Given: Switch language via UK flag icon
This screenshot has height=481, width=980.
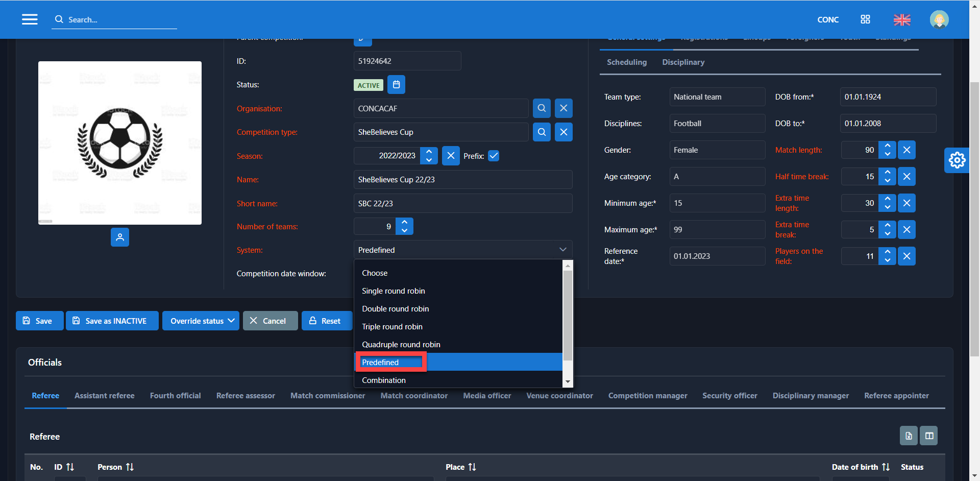Looking at the screenshot, I should (x=902, y=20).
